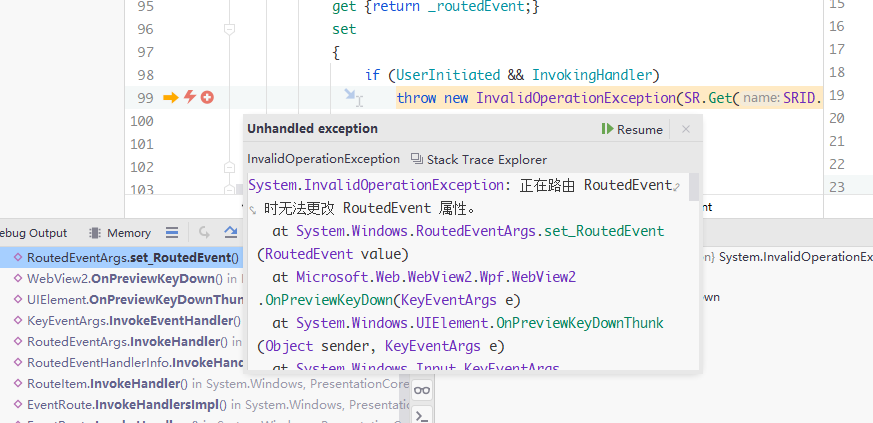Screen dimensions: 873x423
Task: Click 'System.InvalidOperationEx' text in the right panel
Action: coord(796,257)
